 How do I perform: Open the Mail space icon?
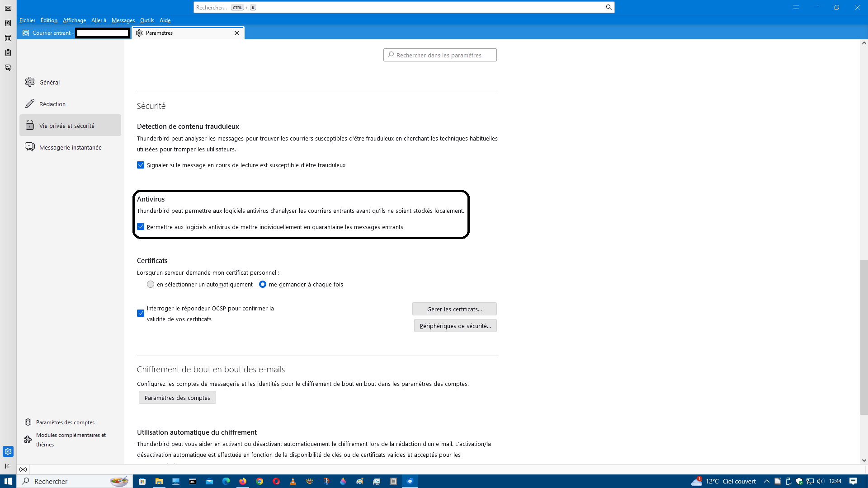[x=8, y=8]
